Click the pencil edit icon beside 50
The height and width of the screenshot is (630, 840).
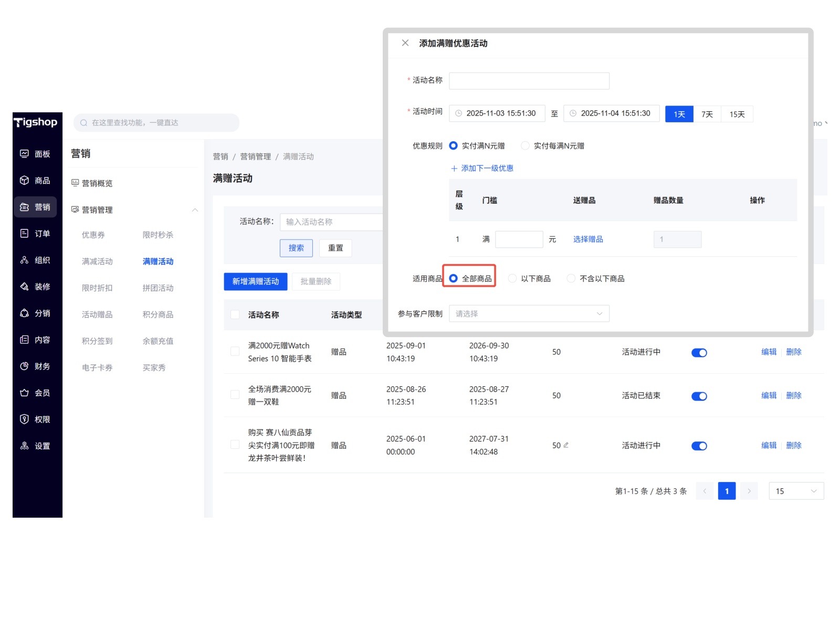tap(566, 445)
